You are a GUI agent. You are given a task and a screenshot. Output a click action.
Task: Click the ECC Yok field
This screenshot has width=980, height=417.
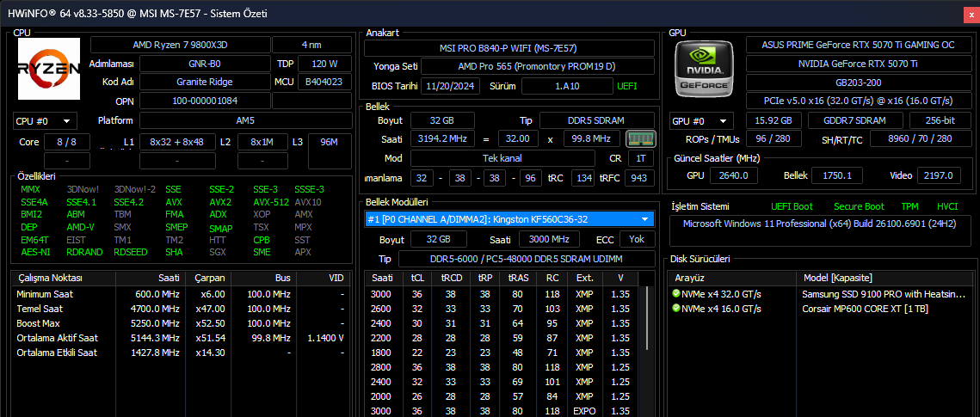(x=637, y=239)
